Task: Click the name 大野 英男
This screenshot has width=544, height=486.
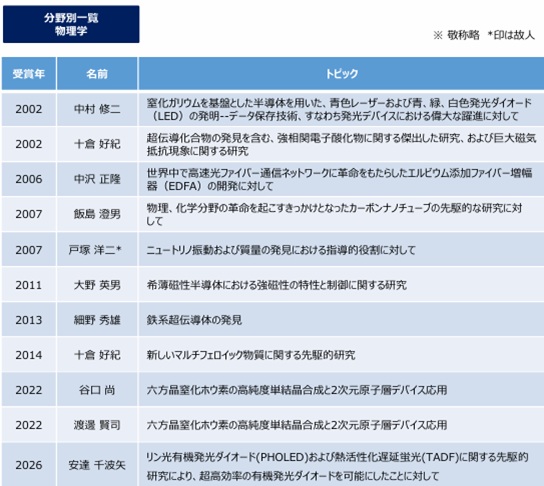Action: point(97,285)
